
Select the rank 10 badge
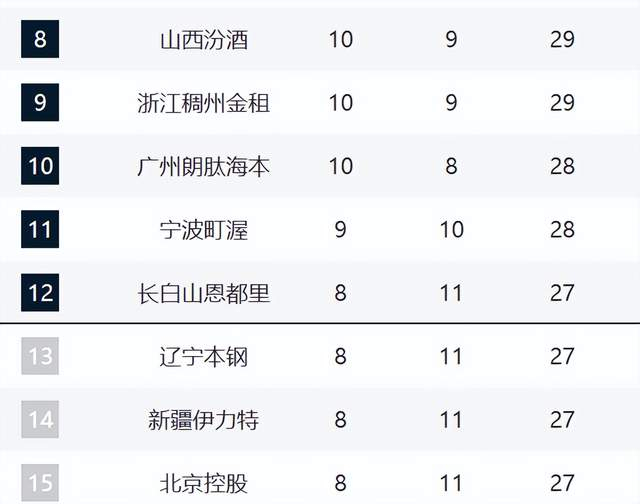(40, 165)
